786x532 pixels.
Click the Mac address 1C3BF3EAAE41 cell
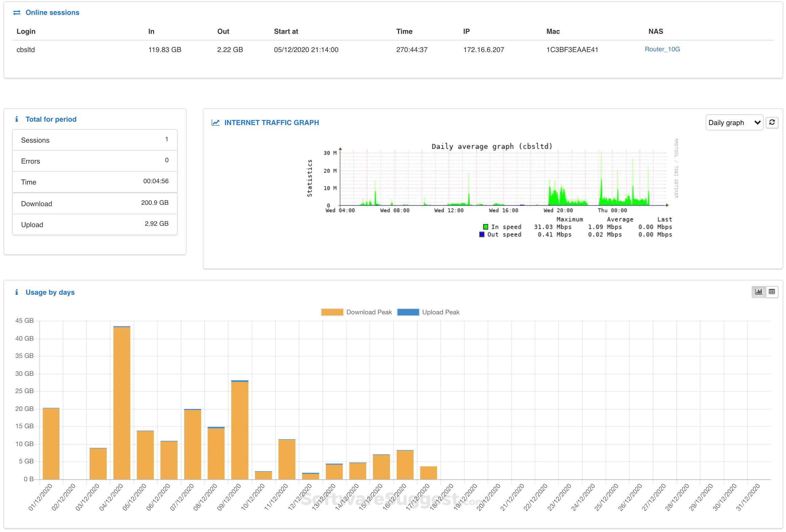click(572, 49)
